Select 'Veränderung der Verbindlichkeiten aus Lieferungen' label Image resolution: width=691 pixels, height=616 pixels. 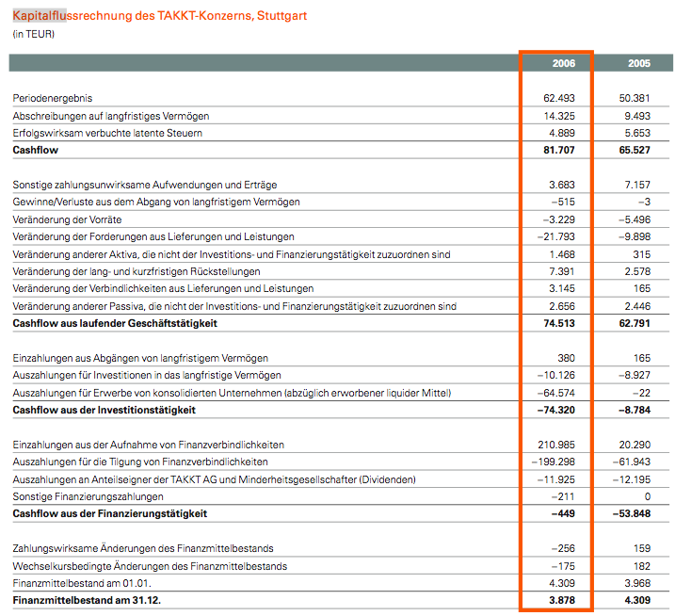point(163,289)
